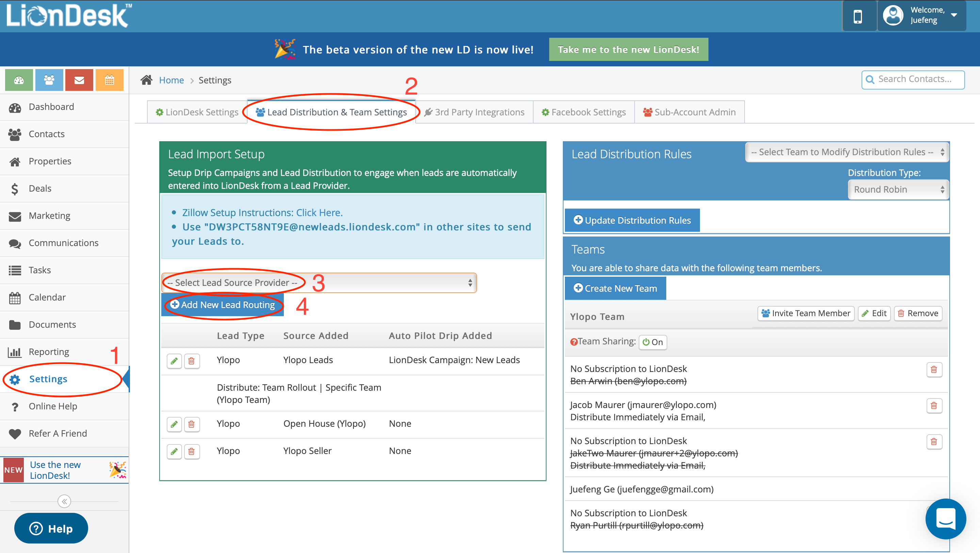The height and width of the screenshot is (553, 980).
Task: Click the red envelope quick icon
Action: tap(79, 80)
